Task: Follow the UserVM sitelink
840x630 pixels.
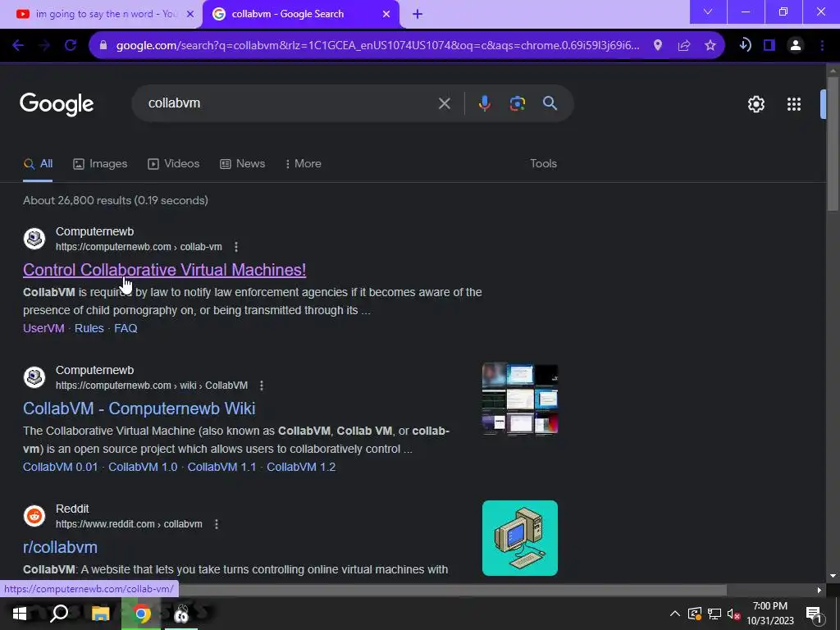Action: tap(43, 328)
